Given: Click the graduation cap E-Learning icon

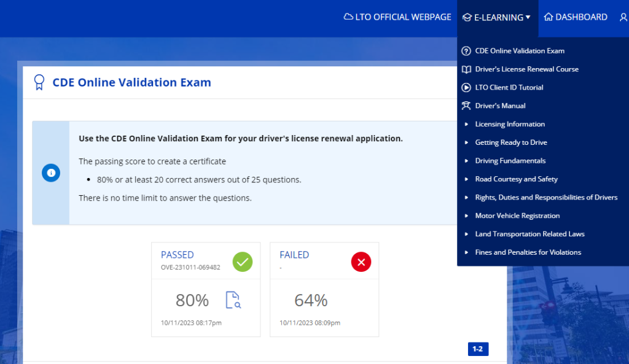Looking at the screenshot, I should 467,17.
